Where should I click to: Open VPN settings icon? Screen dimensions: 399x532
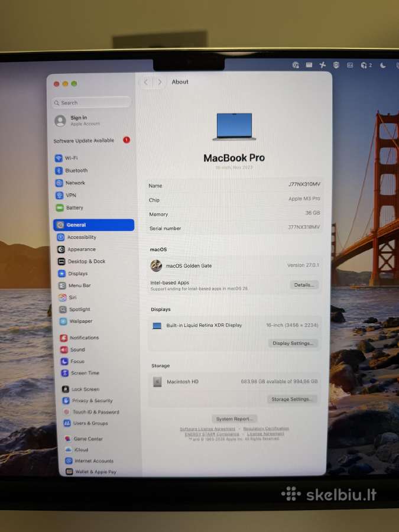pos(59,196)
